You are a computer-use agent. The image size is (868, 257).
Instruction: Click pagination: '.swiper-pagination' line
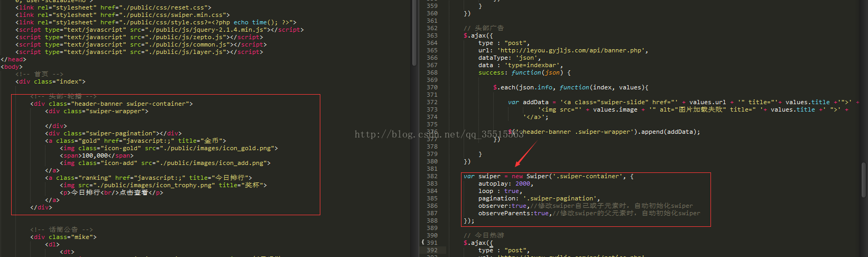[x=539, y=198]
